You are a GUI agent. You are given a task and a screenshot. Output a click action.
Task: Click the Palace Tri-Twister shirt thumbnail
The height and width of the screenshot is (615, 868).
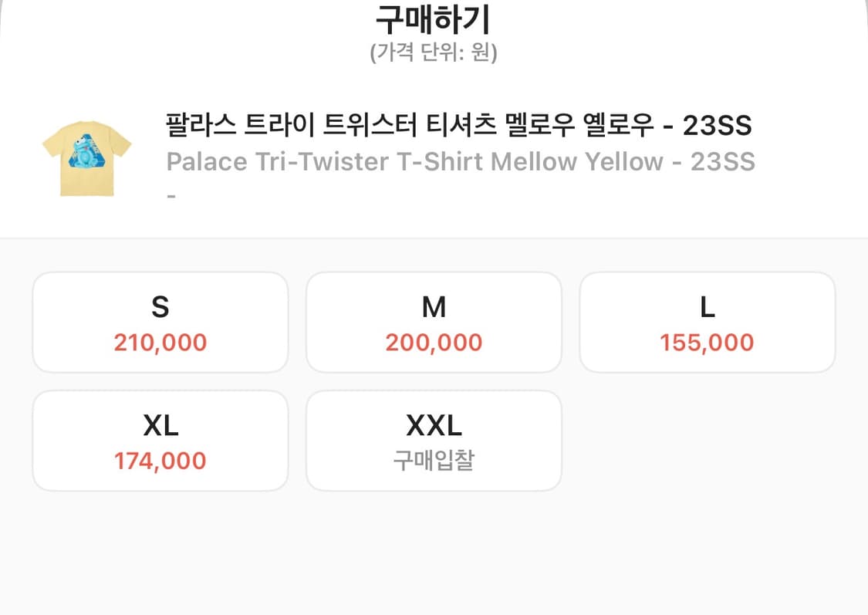click(86, 157)
